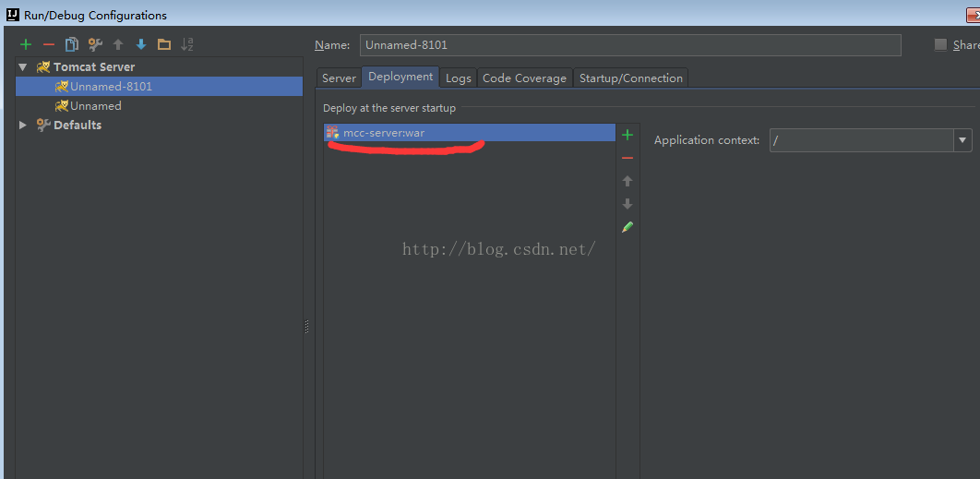Switch to the Server tab
This screenshot has height=479, width=980.
339,78
